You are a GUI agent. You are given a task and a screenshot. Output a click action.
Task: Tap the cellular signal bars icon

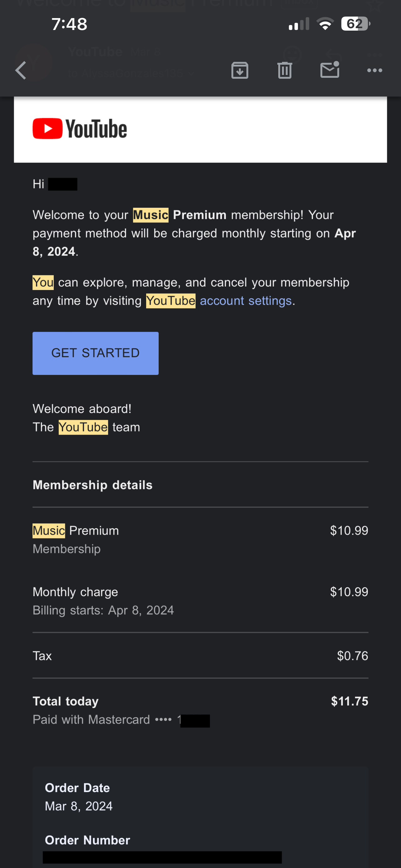(x=299, y=24)
